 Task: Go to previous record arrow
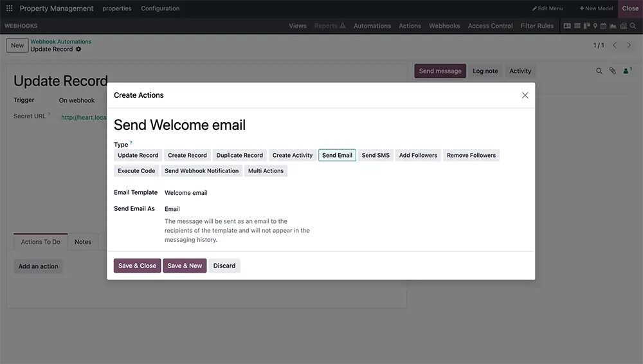click(614, 45)
